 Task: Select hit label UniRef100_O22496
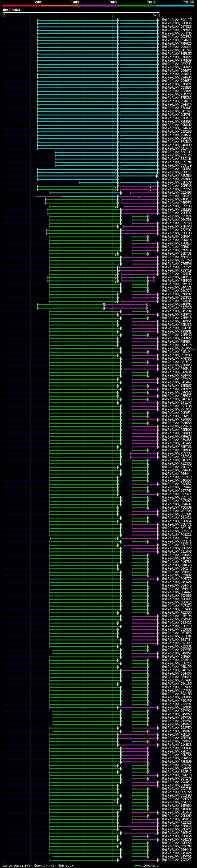[x=177, y=192]
